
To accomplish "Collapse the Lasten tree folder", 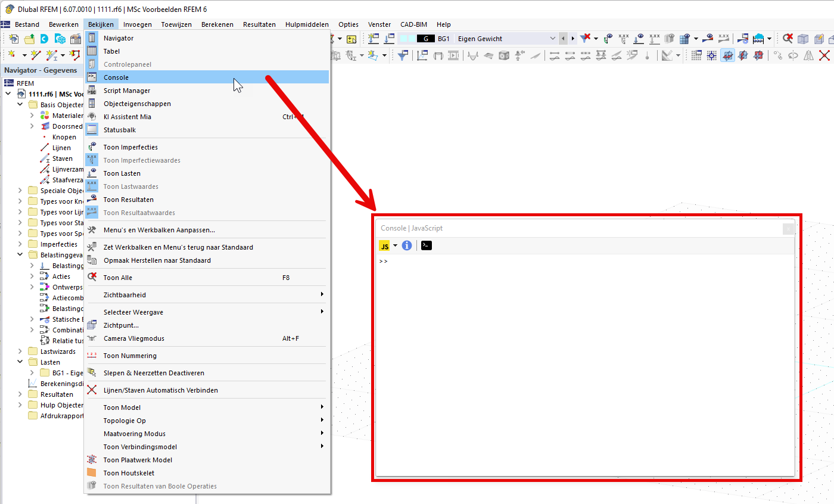I will click(20, 362).
